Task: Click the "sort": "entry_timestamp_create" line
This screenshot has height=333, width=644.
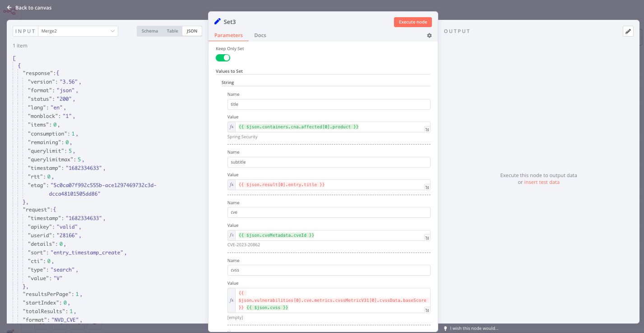Action: (x=77, y=253)
